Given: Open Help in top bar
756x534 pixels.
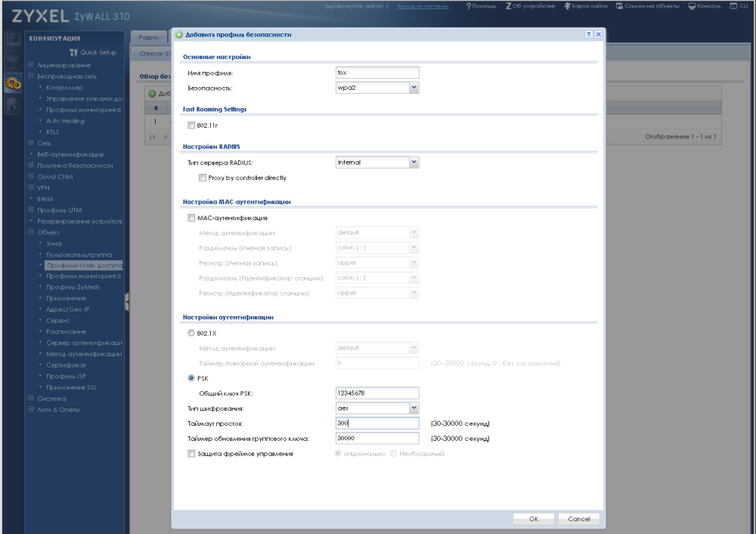Looking at the screenshot, I should point(481,6).
